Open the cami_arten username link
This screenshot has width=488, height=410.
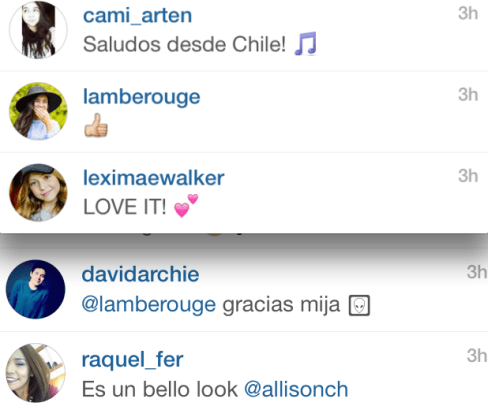pyautogui.click(x=137, y=15)
